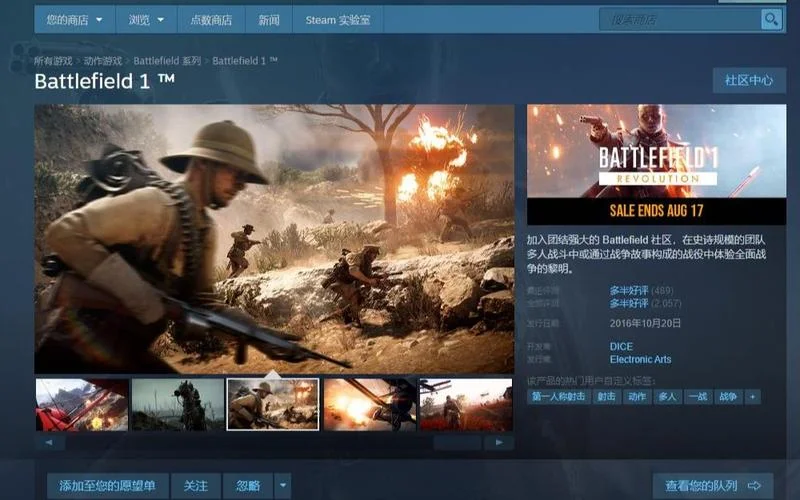Viewport: 800px width, 500px height.
Task: Click the 一战 tag
Action: tap(698, 396)
